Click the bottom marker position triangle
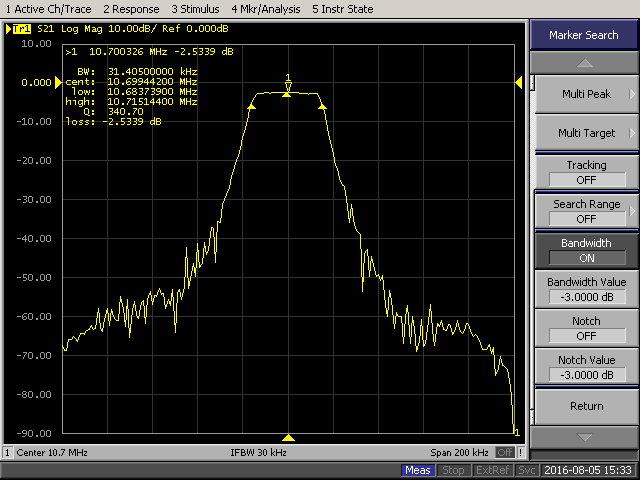The width and height of the screenshot is (640, 480). [x=288, y=438]
